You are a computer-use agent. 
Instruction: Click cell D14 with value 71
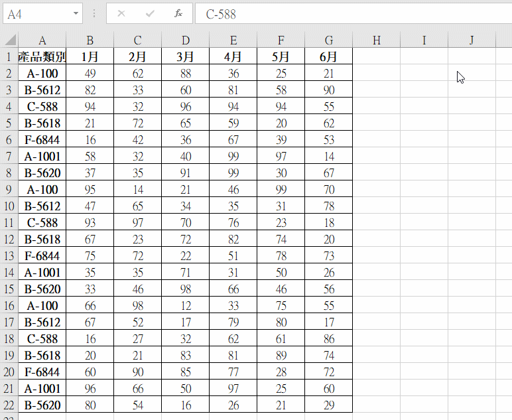coord(186,272)
